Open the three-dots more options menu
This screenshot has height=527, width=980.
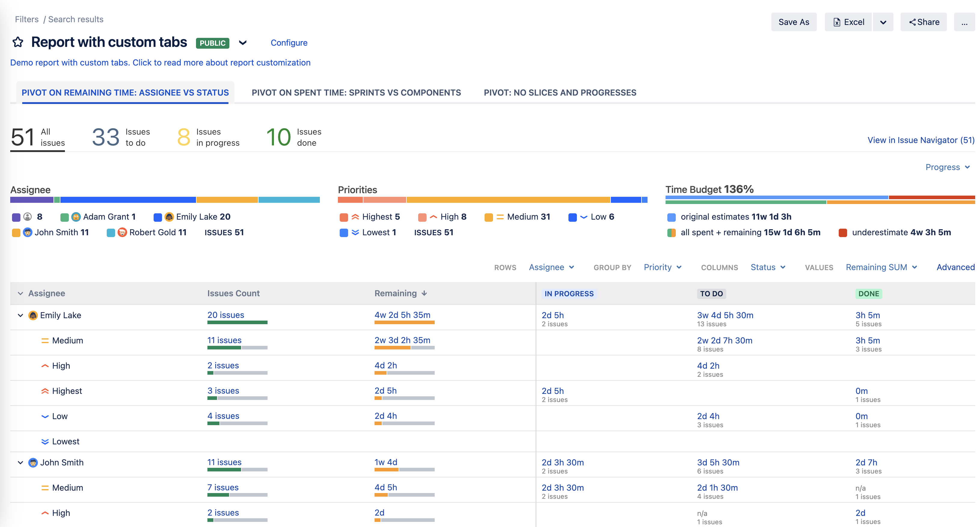[x=964, y=23]
